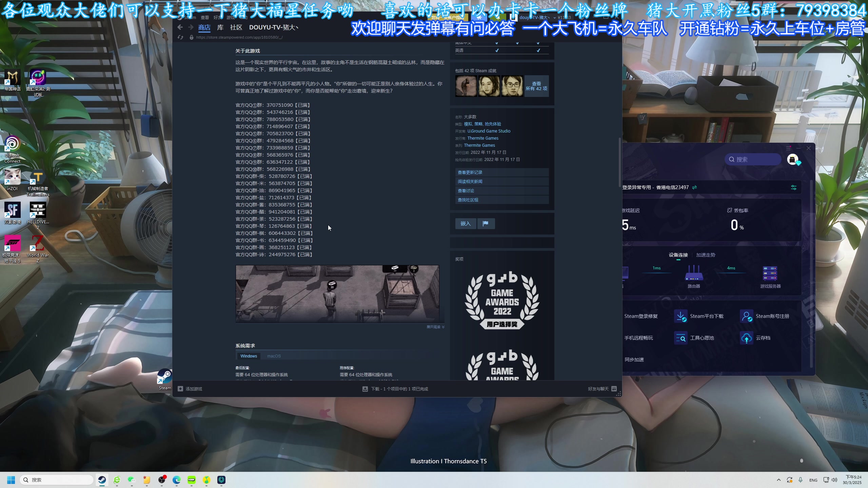This screenshot has width=868, height=488.
Task: Click 查看更新记录 button
Action: [x=502, y=172]
